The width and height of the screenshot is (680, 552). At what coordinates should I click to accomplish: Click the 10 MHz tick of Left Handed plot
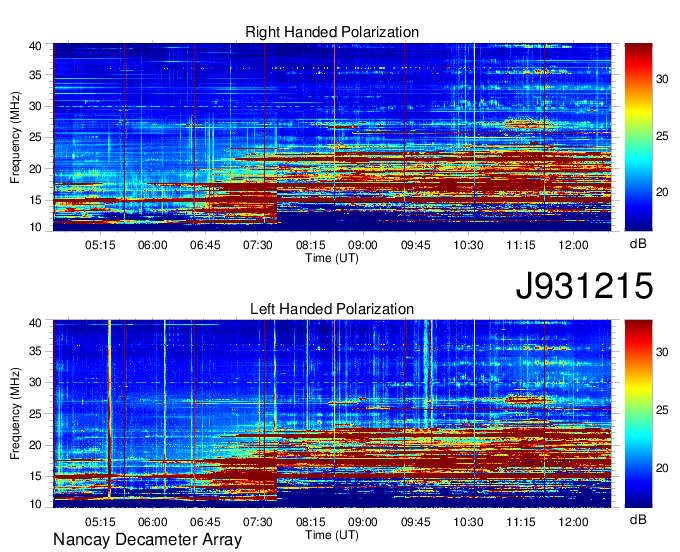[36, 504]
